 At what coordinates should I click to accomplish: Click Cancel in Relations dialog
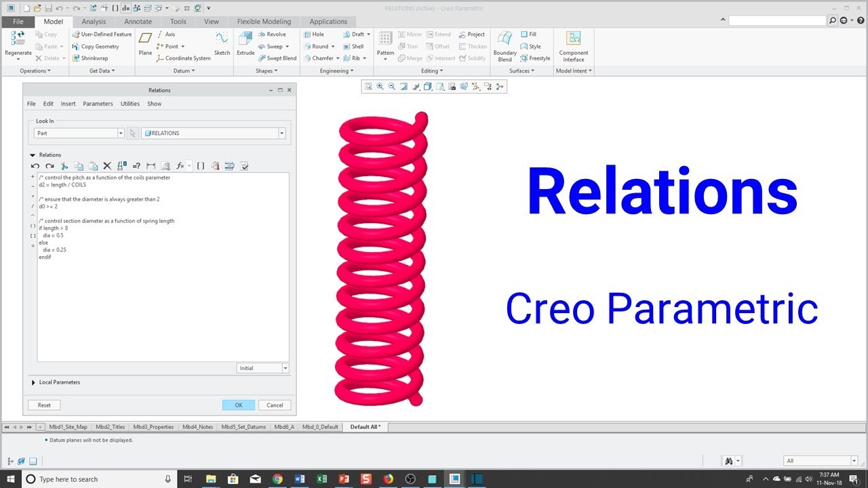coord(275,405)
